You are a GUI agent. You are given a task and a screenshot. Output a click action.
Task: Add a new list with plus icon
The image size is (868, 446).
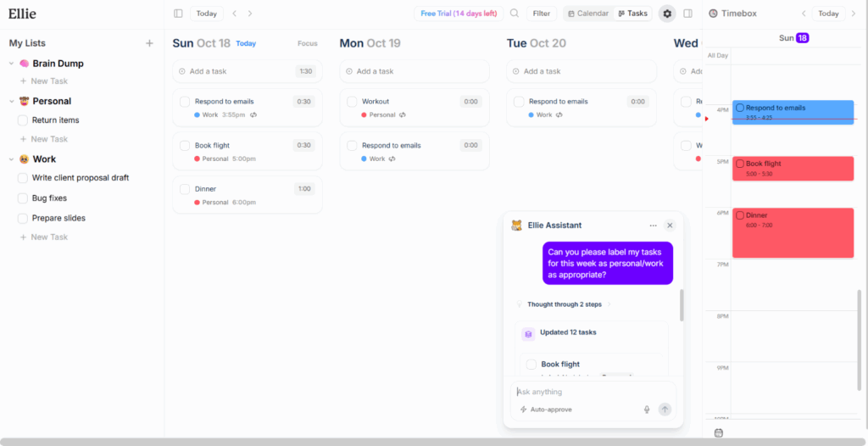(x=149, y=43)
